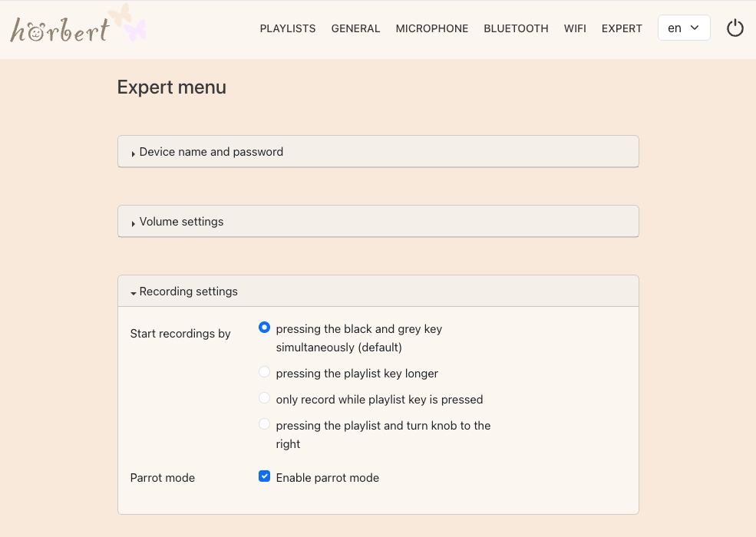Open the PLAYLISTS menu item

[288, 28]
